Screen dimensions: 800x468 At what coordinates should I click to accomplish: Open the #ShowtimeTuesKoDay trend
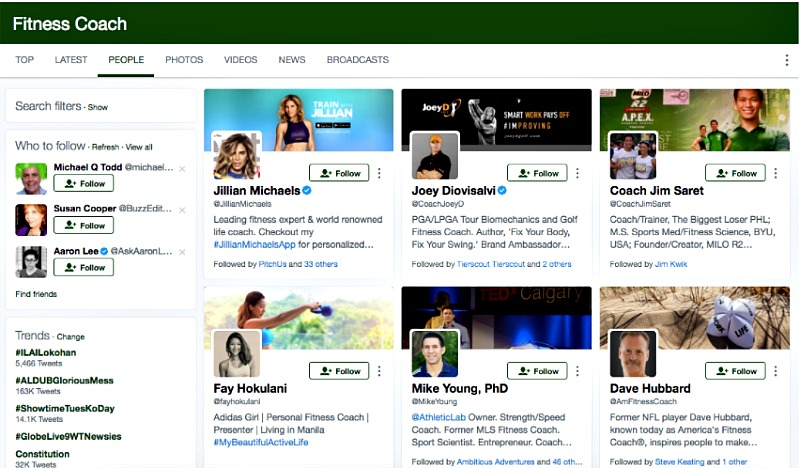tap(65, 408)
